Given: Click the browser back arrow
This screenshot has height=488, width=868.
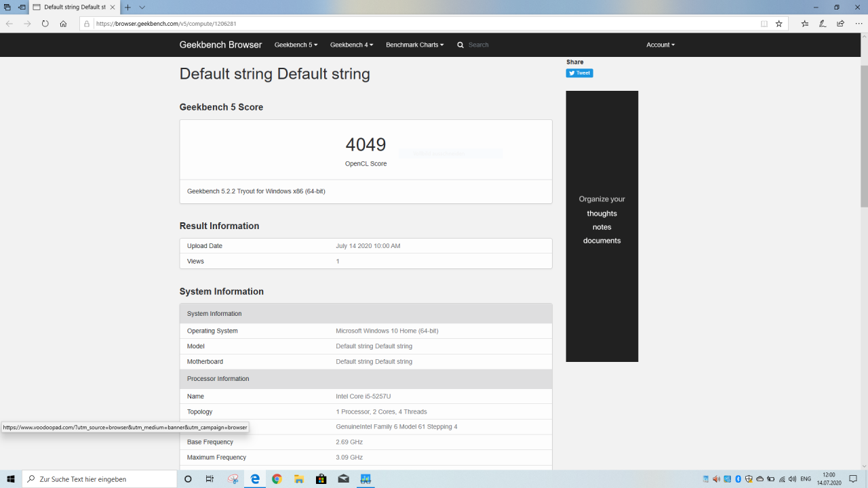Looking at the screenshot, I should pos(9,23).
